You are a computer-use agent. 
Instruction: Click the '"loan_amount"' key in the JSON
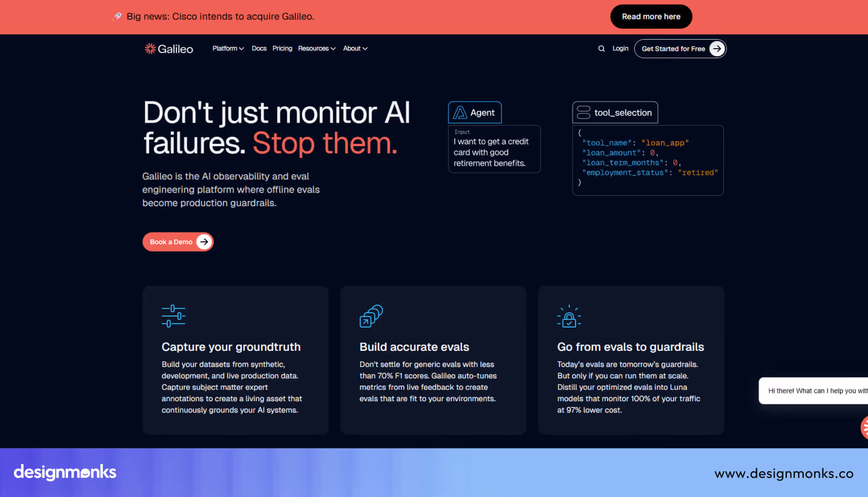[x=612, y=153]
